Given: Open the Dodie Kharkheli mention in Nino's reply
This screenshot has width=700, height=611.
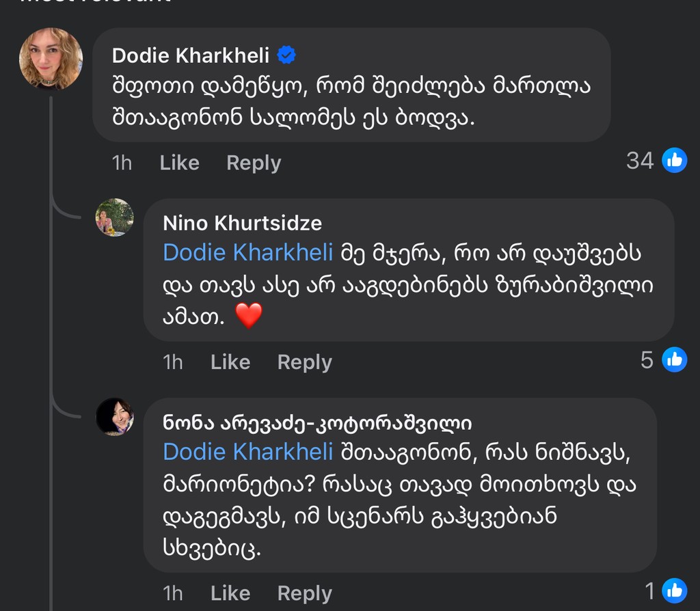Looking at the screenshot, I should tap(248, 253).
